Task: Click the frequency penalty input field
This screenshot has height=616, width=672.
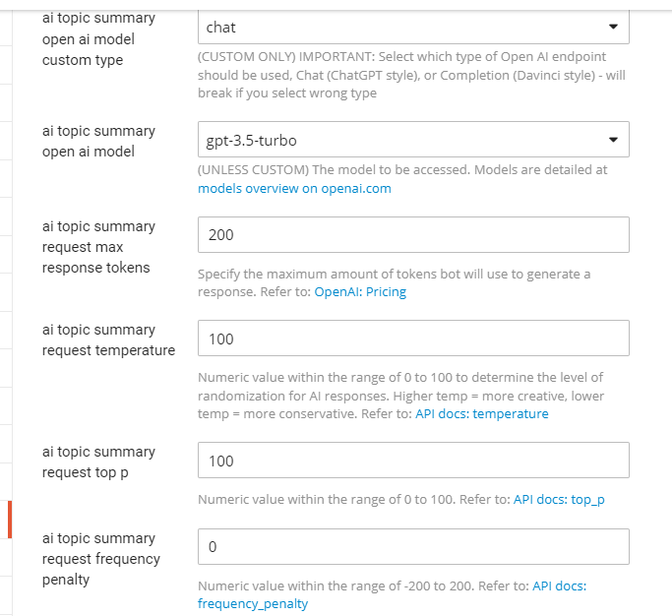Action: click(x=413, y=546)
